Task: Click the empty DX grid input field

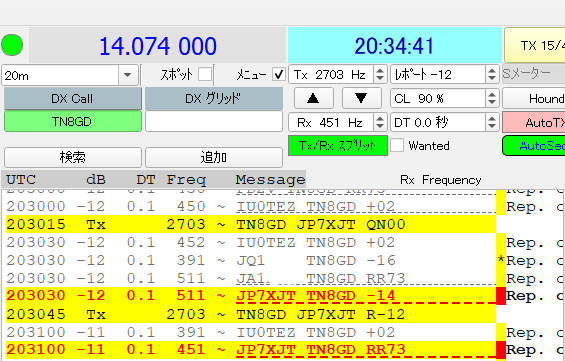Action: click(x=214, y=121)
